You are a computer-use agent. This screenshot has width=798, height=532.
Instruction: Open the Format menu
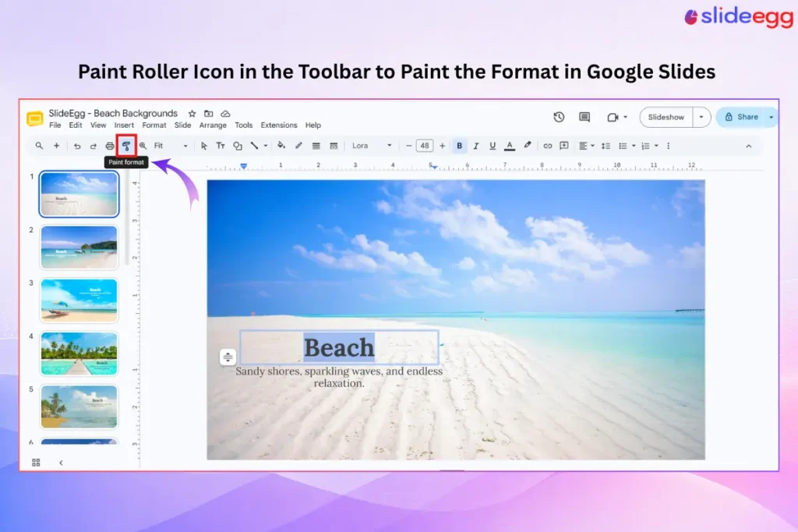point(154,125)
